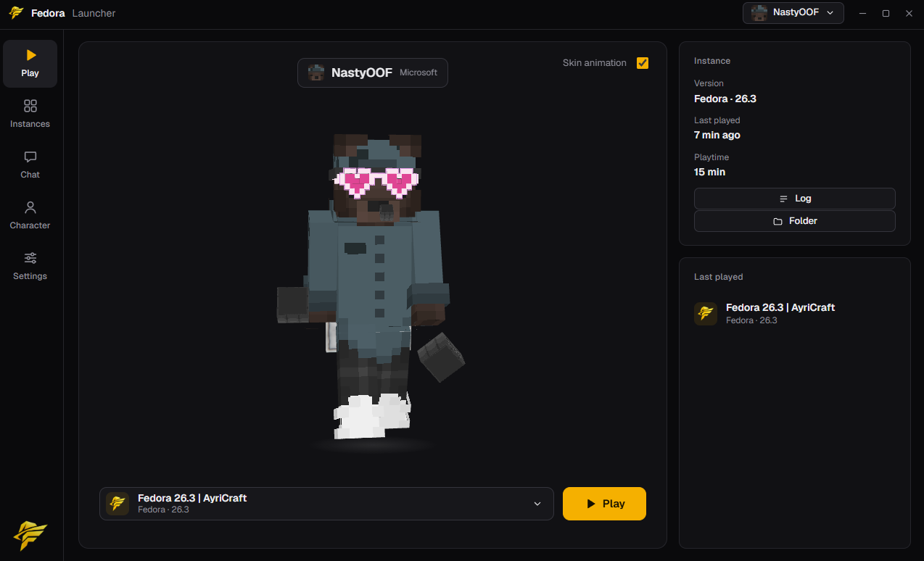Click the '7 min ago' last played value
The height and width of the screenshot is (561, 924).
[717, 136]
